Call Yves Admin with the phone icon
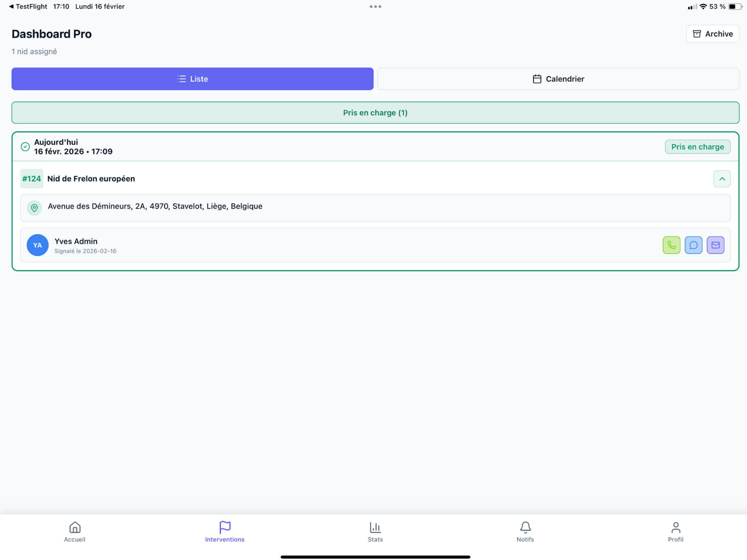The image size is (747, 560). pyautogui.click(x=671, y=245)
